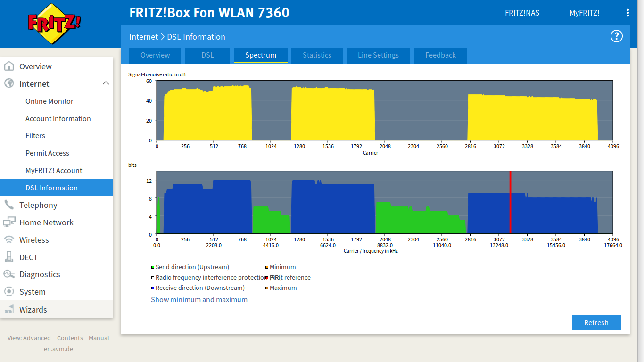Click the green Send direction legend swatch

pyautogui.click(x=153, y=267)
